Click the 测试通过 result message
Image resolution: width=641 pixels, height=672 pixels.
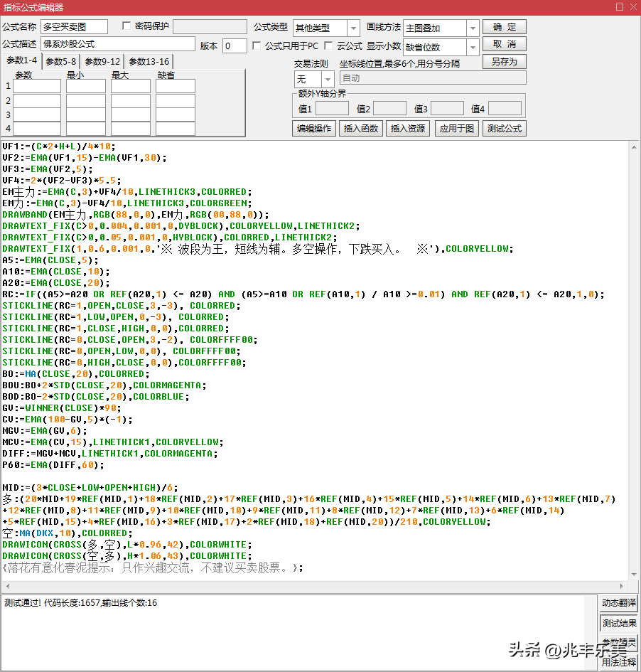pos(80,602)
